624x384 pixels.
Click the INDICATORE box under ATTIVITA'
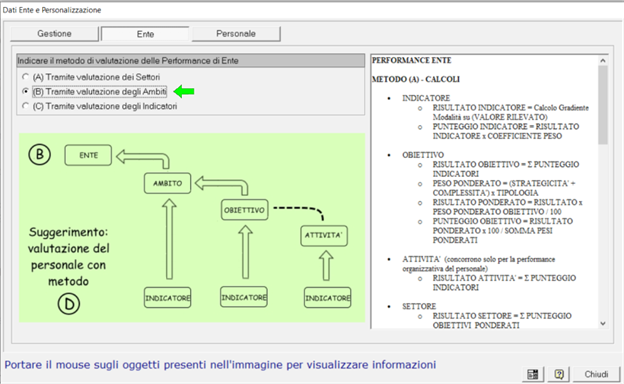(x=328, y=298)
